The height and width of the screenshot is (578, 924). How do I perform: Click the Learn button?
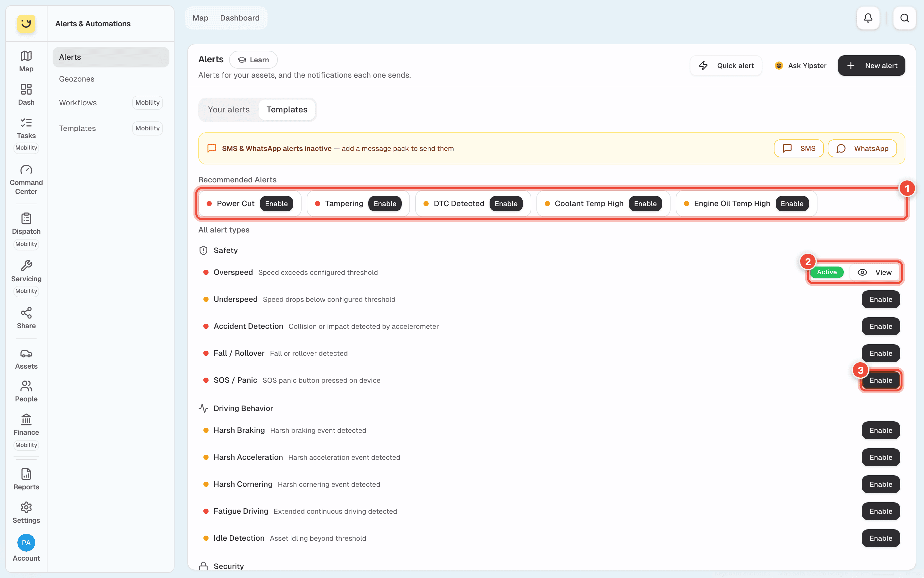coord(253,60)
